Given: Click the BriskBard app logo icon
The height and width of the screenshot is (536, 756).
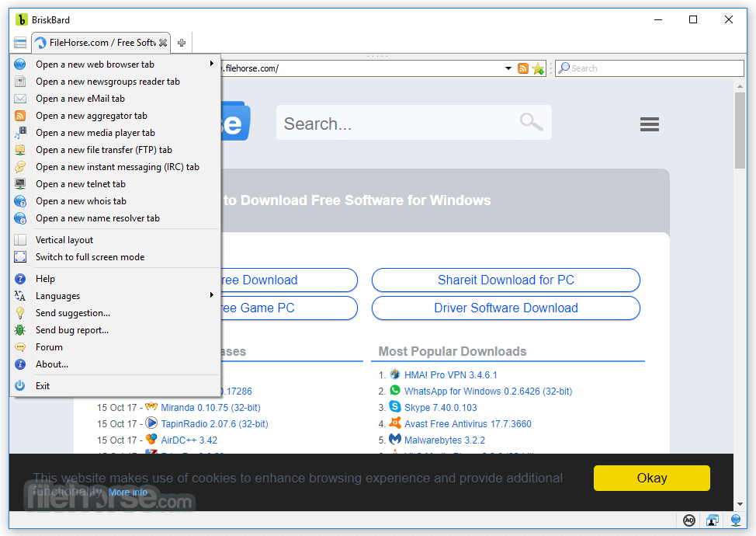Looking at the screenshot, I should 21,19.
